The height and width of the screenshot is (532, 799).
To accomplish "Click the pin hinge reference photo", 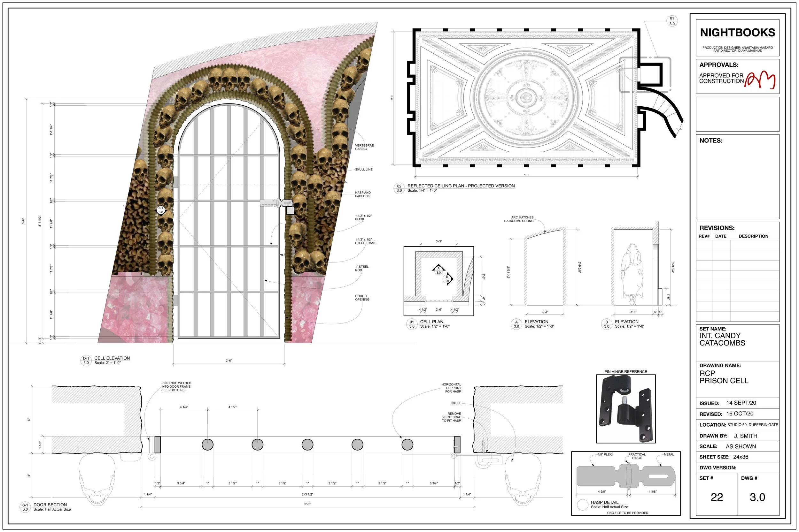I will pyautogui.click(x=625, y=408).
